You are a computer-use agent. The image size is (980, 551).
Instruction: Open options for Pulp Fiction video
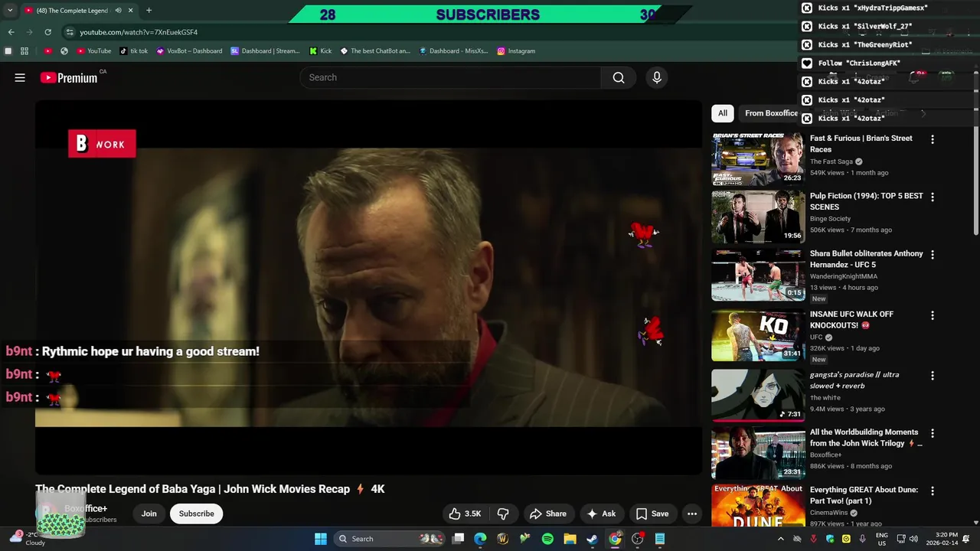click(932, 197)
